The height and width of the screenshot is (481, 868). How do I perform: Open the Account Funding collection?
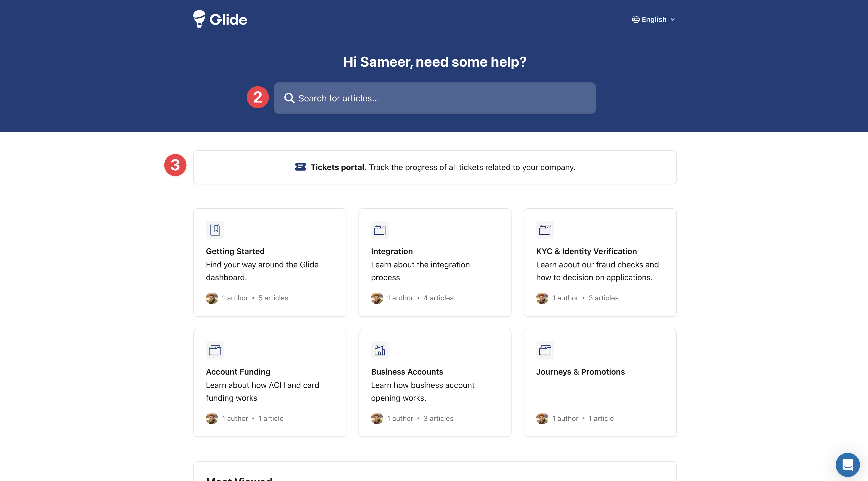click(238, 372)
